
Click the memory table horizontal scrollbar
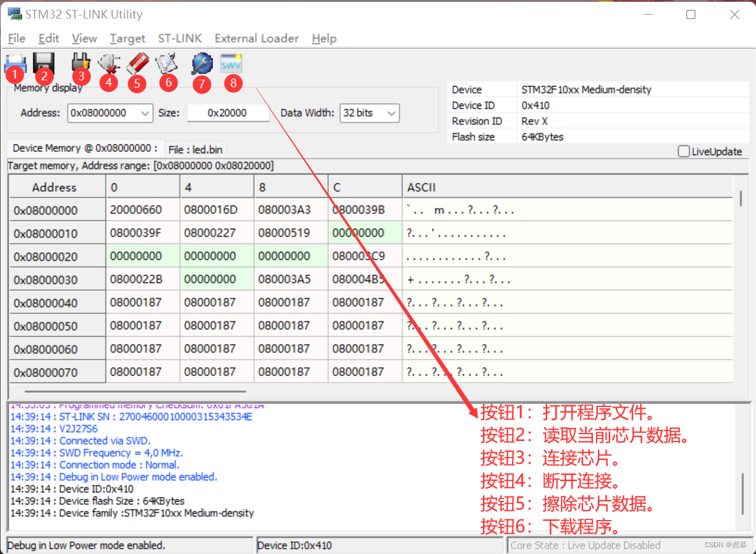[x=135, y=390]
